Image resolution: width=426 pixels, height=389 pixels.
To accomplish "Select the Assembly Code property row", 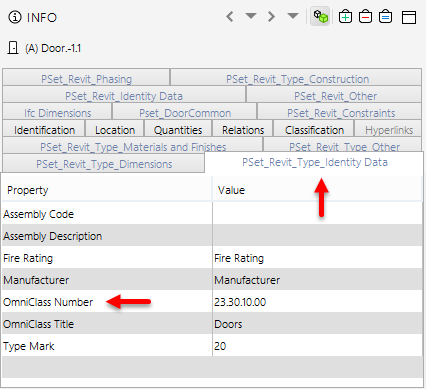I will coord(212,214).
